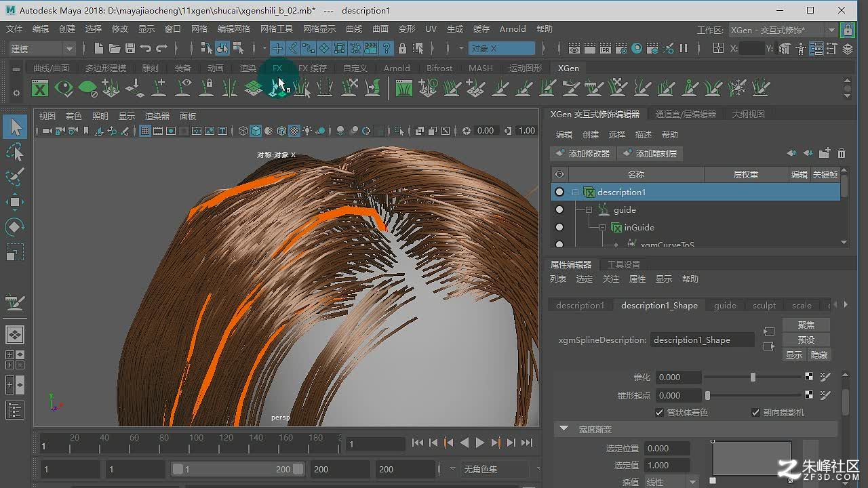Collapse the 宽度渐变 section
The height and width of the screenshot is (488, 868).
pyautogui.click(x=564, y=429)
